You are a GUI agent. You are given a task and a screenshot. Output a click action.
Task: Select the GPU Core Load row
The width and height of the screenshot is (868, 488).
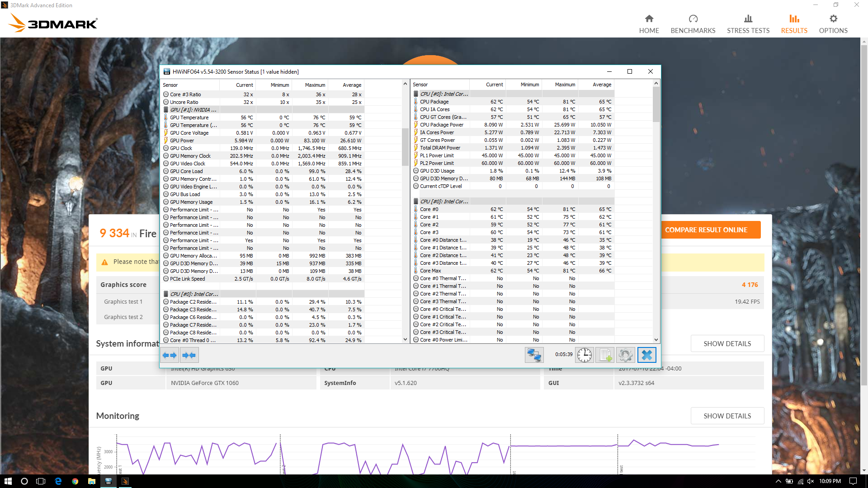point(263,171)
